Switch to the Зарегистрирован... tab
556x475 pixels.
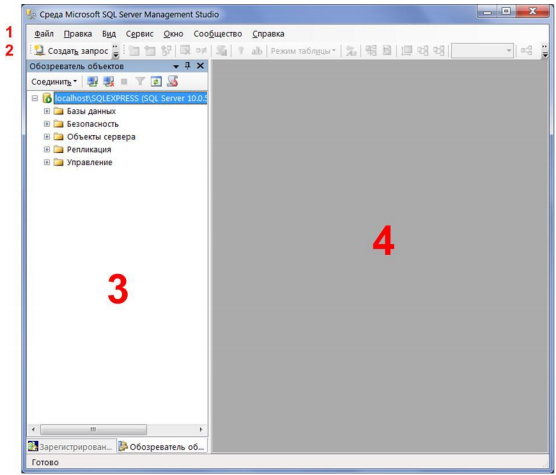coord(72,447)
